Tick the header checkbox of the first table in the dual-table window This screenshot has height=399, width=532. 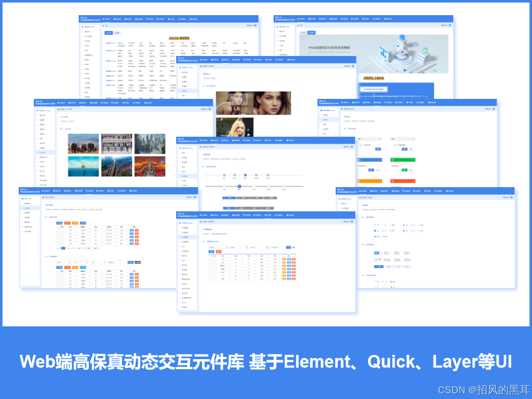[59, 227]
